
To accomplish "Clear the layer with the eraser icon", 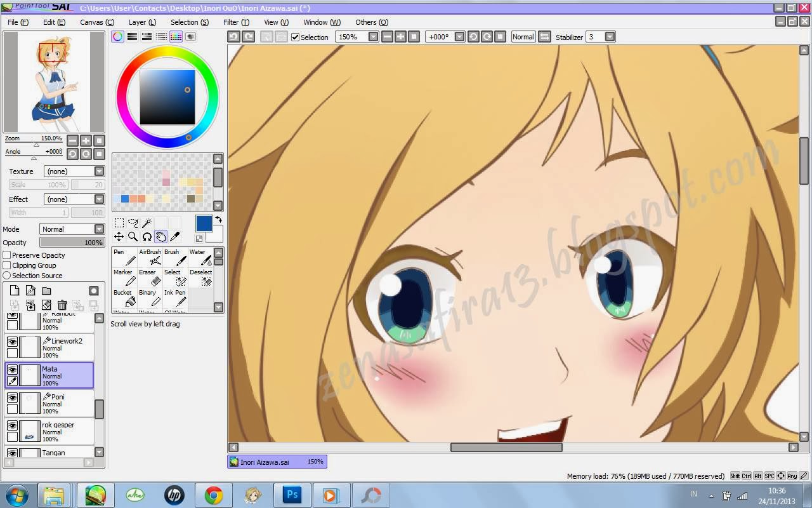I will 46,305.
